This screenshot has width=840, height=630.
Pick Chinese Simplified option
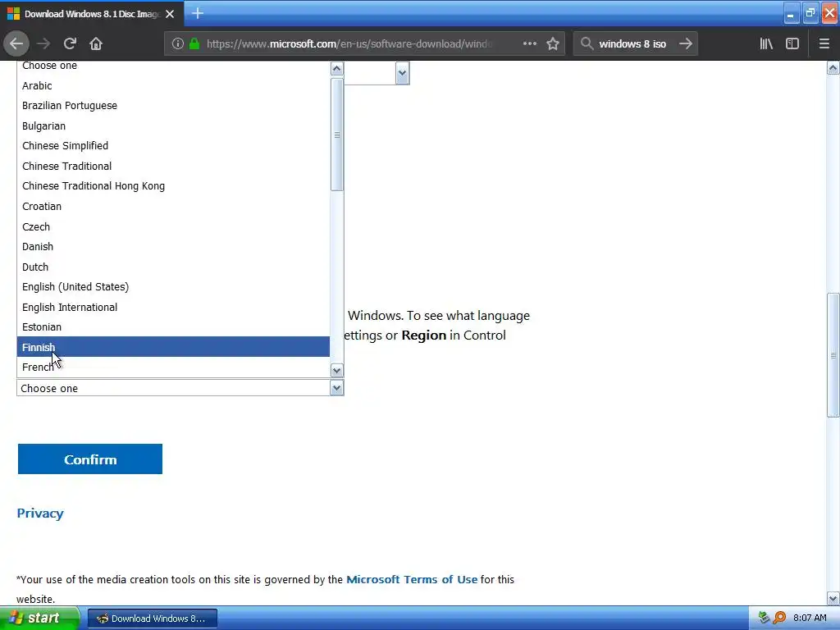click(173, 146)
